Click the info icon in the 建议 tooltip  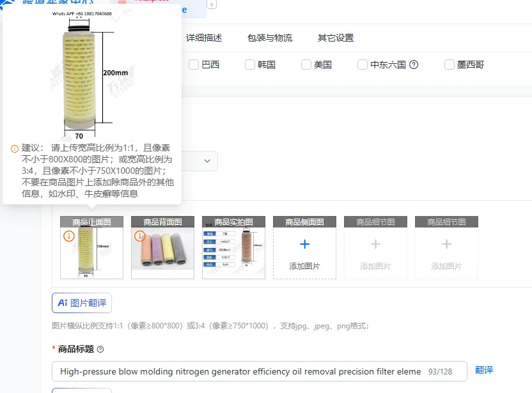click(x=15, y=149)
